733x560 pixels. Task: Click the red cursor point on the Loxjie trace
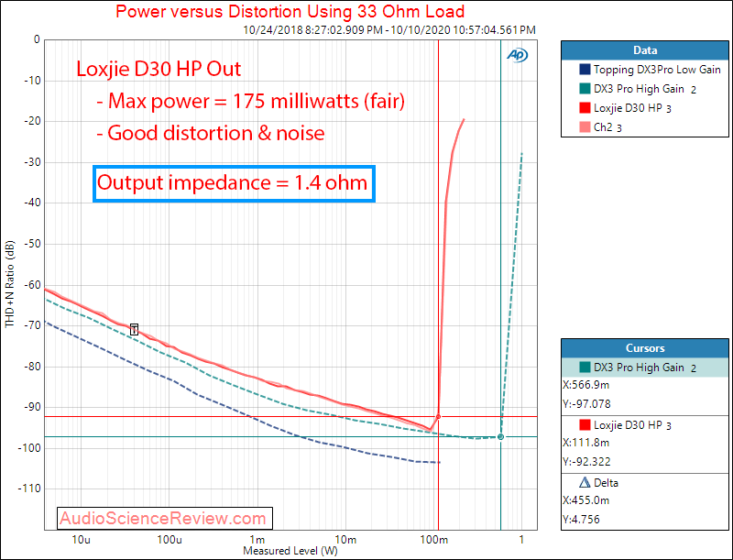point(439,416)
